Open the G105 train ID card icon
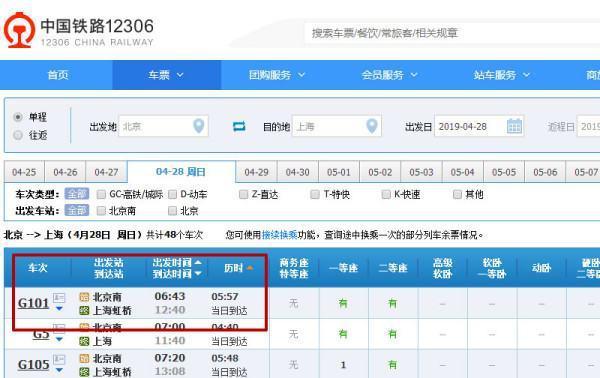600x378 pixels. tap(59, 359)
